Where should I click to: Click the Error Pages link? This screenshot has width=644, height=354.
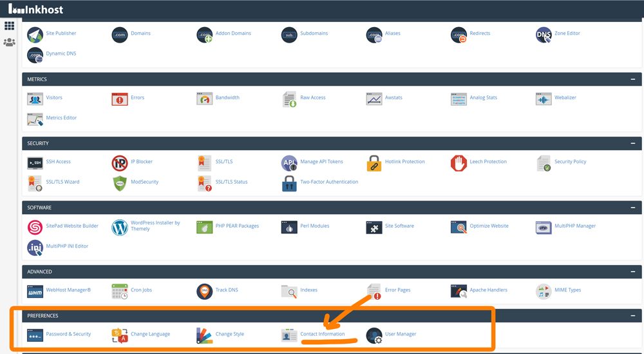(397, 290)
